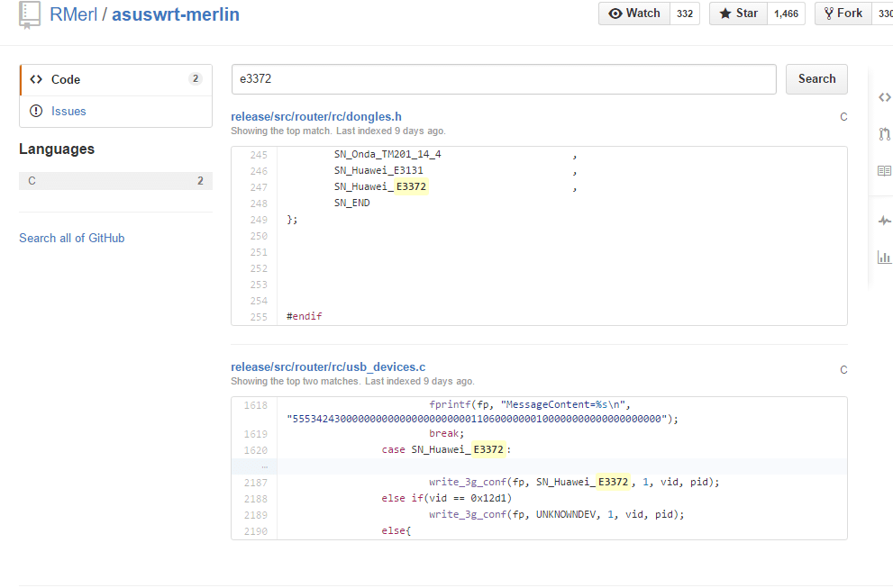Switch to the Issues results tab
Viewport: 893px width, 588px height.
[68, 111]
